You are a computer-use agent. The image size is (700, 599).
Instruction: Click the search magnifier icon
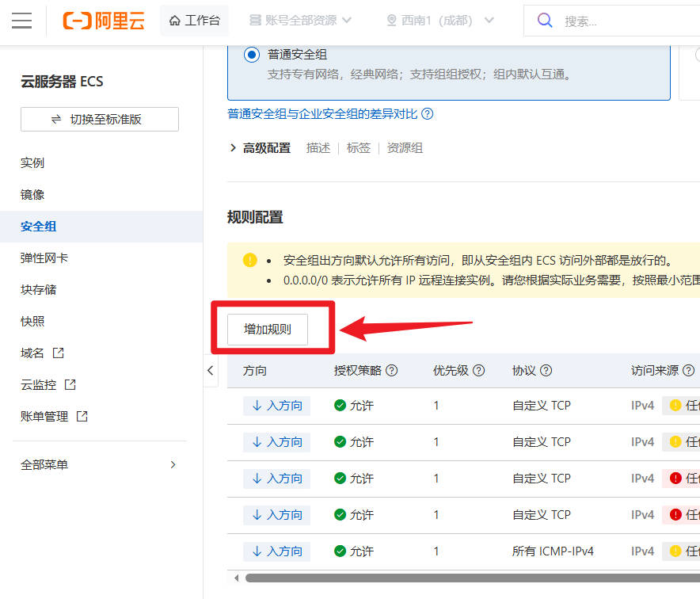click(545, 21)
